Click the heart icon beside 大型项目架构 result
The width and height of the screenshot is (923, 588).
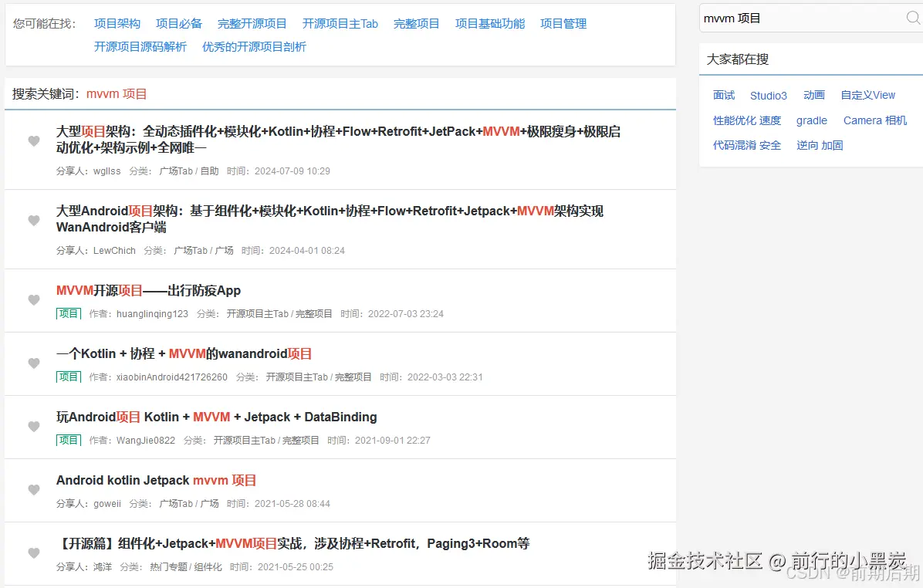click(x=33, y=142)
